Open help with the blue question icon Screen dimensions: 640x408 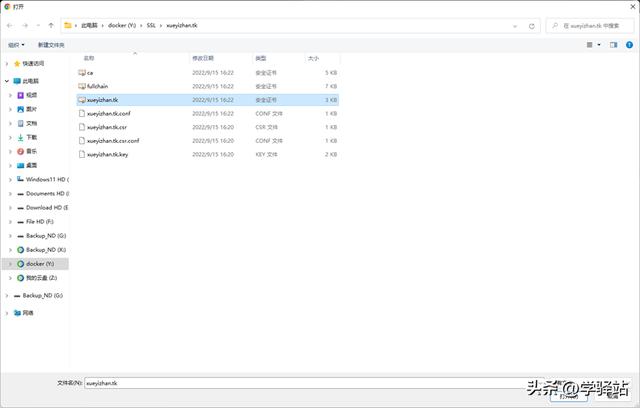(x=629, y=45)
